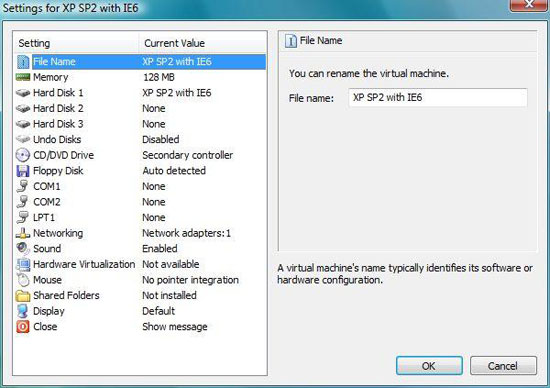The height and width of the screenshot is (388, 550).
Task: Click the Not installed value
Action: pos(169,295)
